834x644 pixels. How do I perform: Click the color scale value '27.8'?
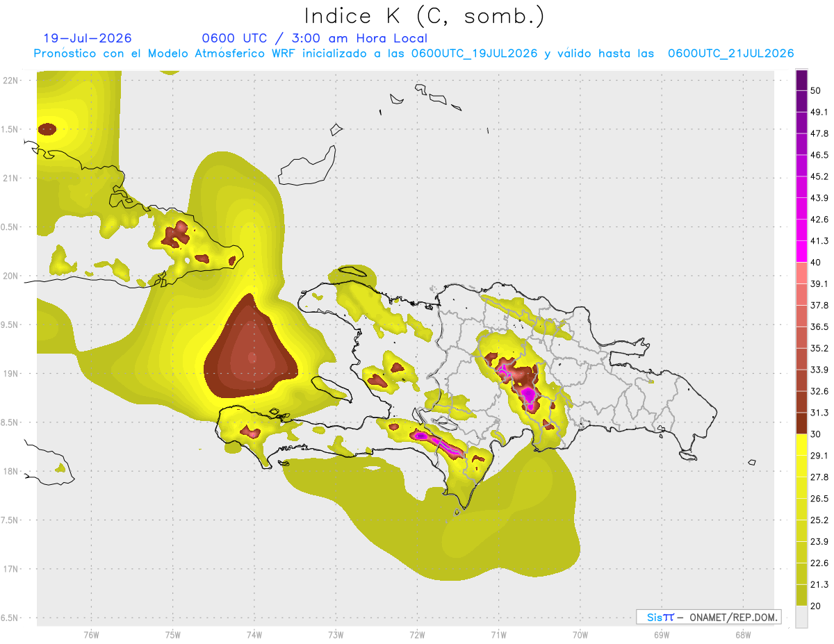coord(819,477)
